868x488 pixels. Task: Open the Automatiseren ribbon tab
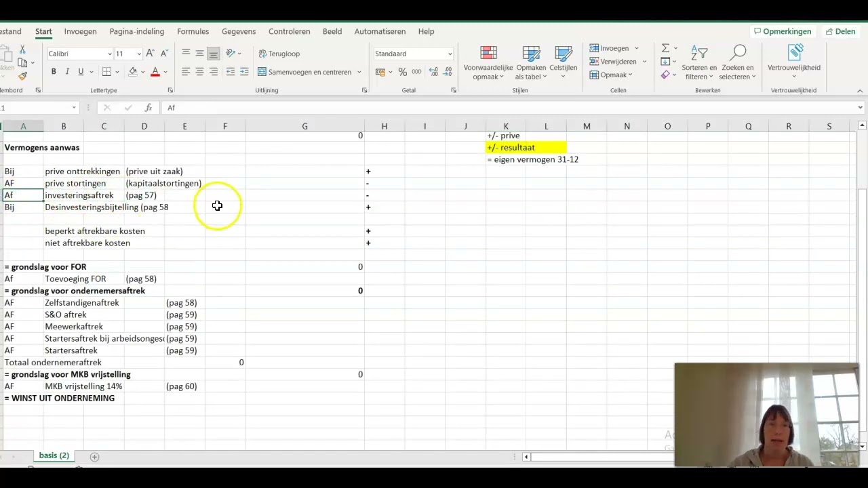pyautogui.click(x=380, y=31)
